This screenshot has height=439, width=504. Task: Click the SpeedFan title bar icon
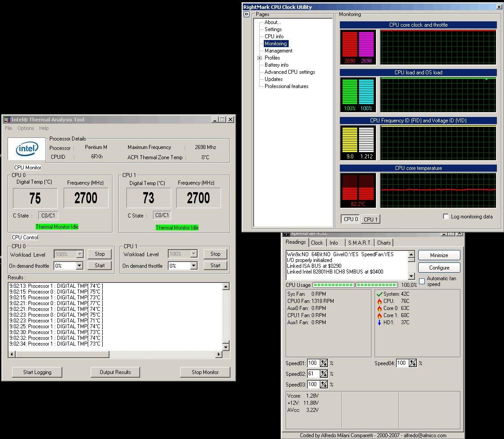(286, 234)
